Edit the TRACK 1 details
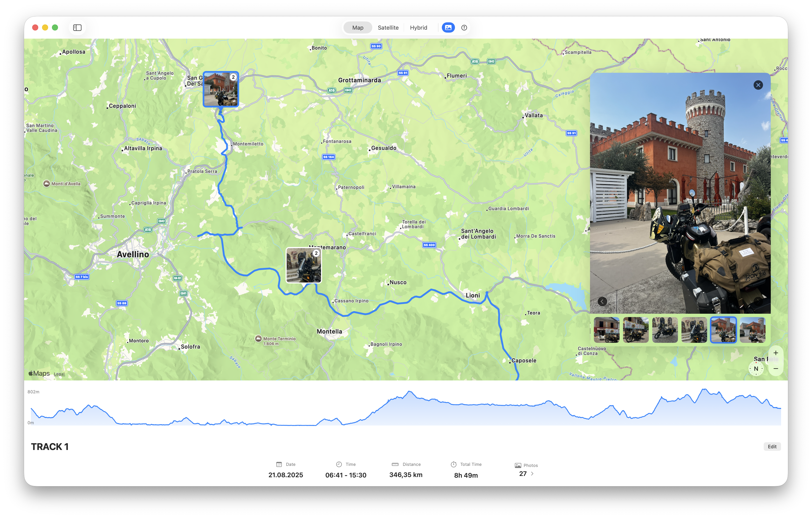Viewport: 812px width, 518px height. (772, 446)
